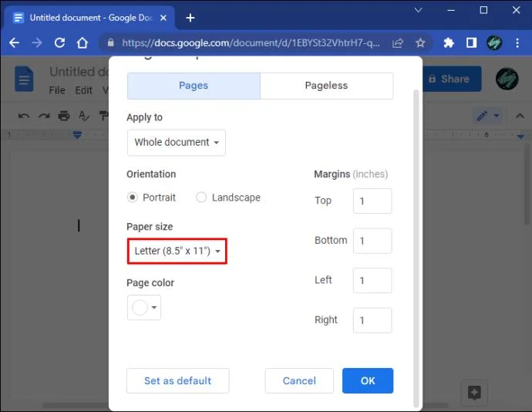This screenshot has height=412, width=532.
Task: Open the Google account avatar in Docs
Action: [507, 79]
